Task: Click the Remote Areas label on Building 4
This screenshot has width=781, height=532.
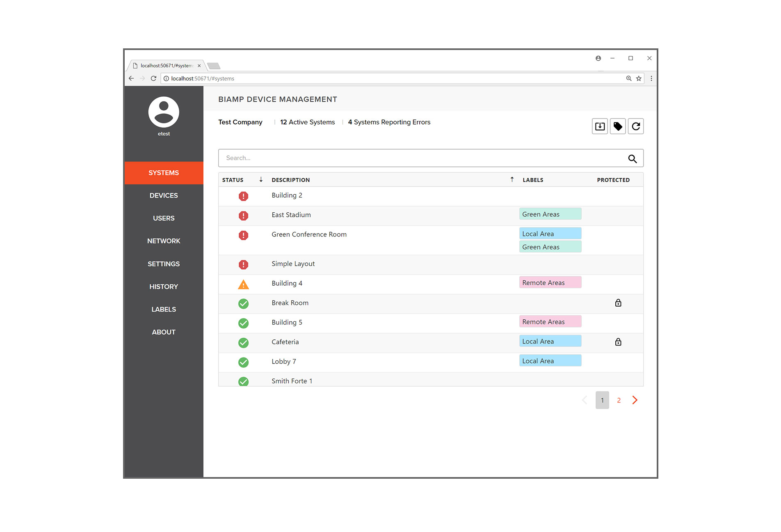Action: (550, 283)
